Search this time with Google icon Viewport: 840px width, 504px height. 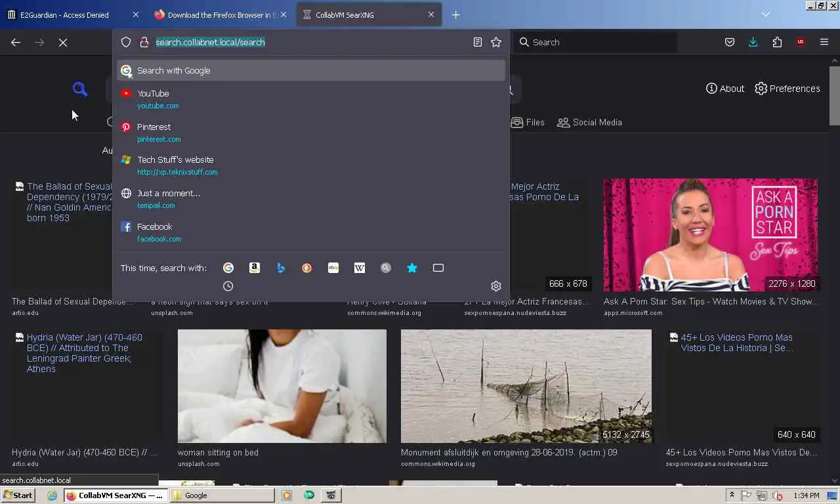(228, 268)
